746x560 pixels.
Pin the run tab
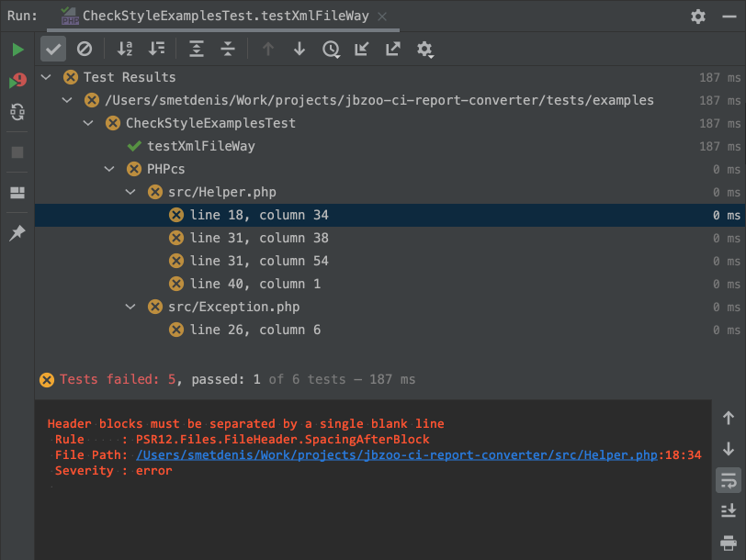17,233
